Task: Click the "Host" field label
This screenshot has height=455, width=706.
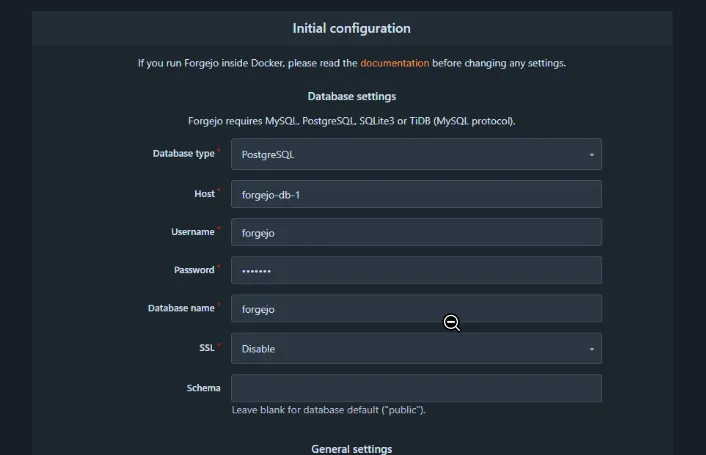Action: (204, 193)
